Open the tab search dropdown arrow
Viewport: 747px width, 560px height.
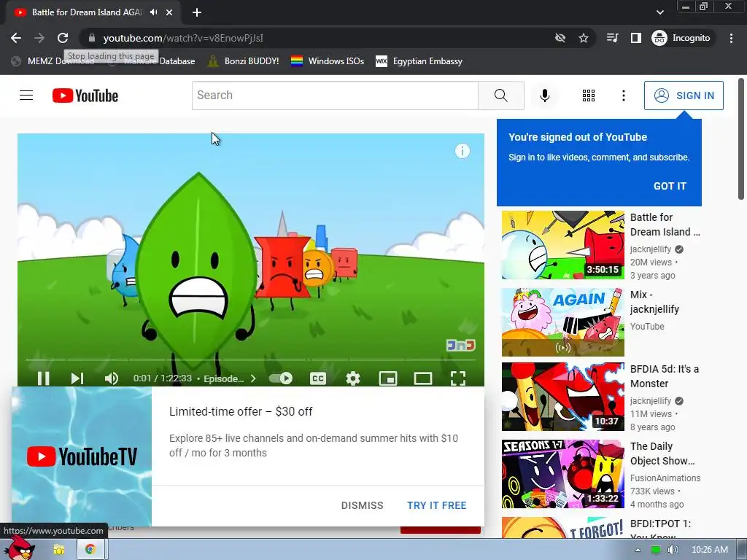(659, 12)
